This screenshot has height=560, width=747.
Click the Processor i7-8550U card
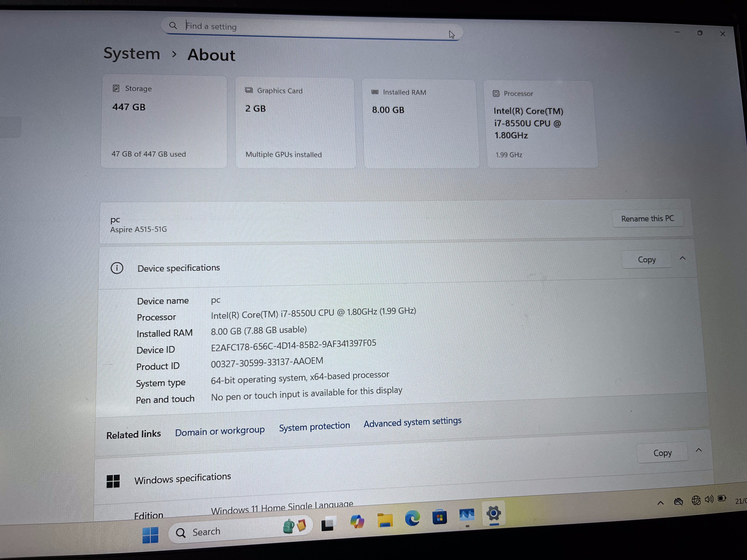pos(541,124)
